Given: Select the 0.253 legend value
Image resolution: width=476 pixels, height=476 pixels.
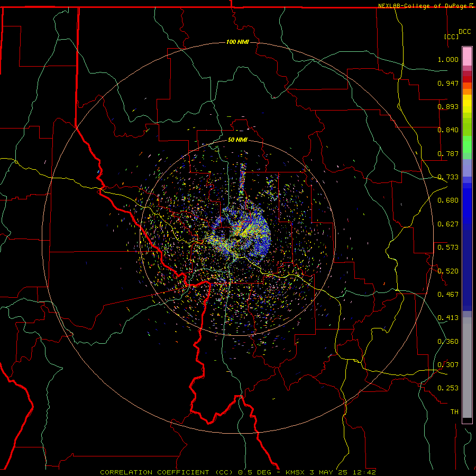Looking at the screenshot, I should click(x=448, y=388).
